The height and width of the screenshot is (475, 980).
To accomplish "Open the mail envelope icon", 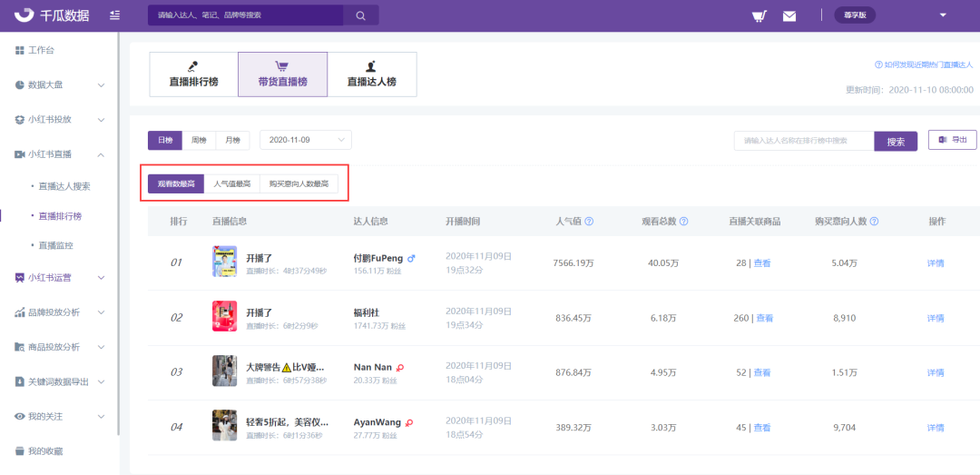I will click(789, 16).
